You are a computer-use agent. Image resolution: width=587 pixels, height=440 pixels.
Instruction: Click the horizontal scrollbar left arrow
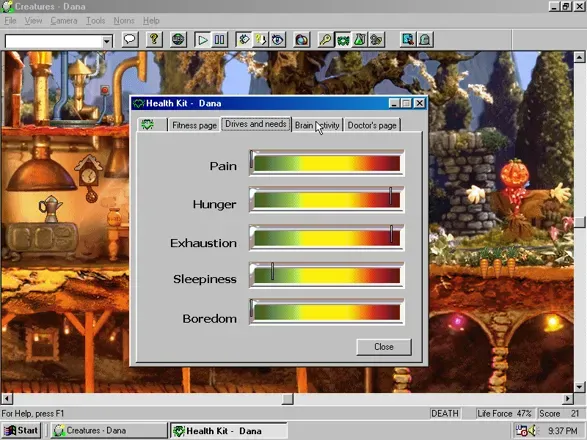(x=7, y=399)
